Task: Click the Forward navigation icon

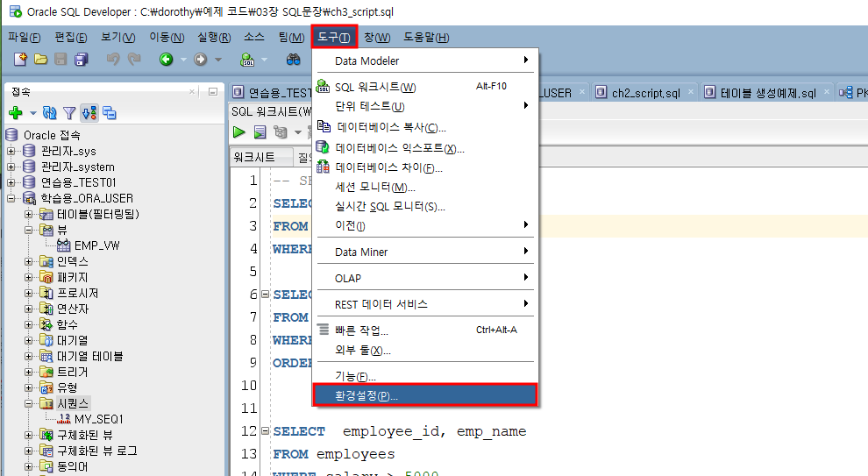Action: tap(201, 60)
